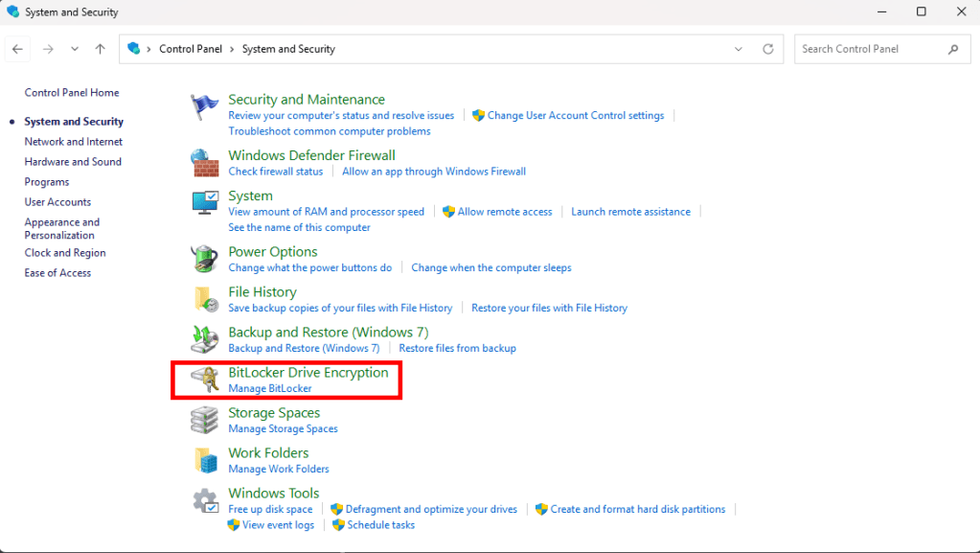The width and height of the screenshot is (980, 553).
Task: Click the Storage Spaces stacked drives icon
Action: click(204, 420)
